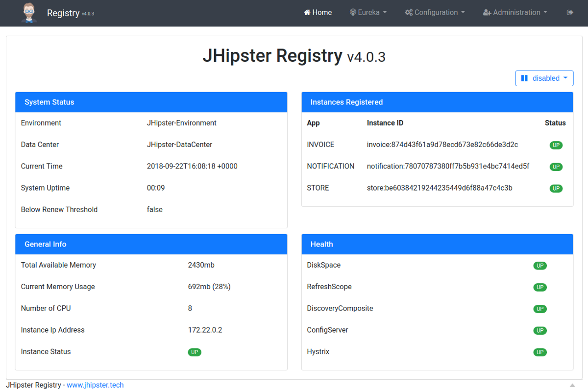Click the Instance Ip Address label

click(x=53, y=330)
